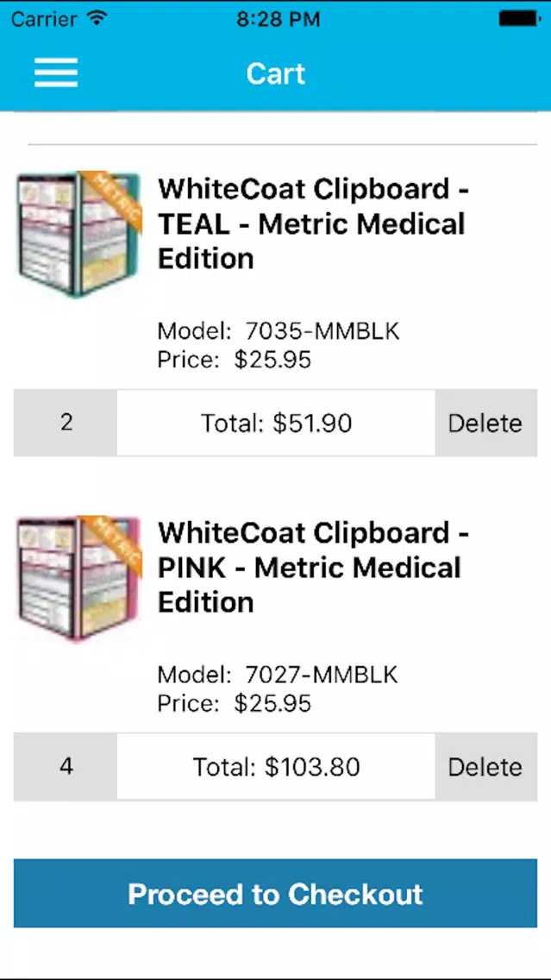The width and height of the screenshot is (551, 980).
Task: Tap Model 7035-MMBLK text
Action: (x=278, y=330)
